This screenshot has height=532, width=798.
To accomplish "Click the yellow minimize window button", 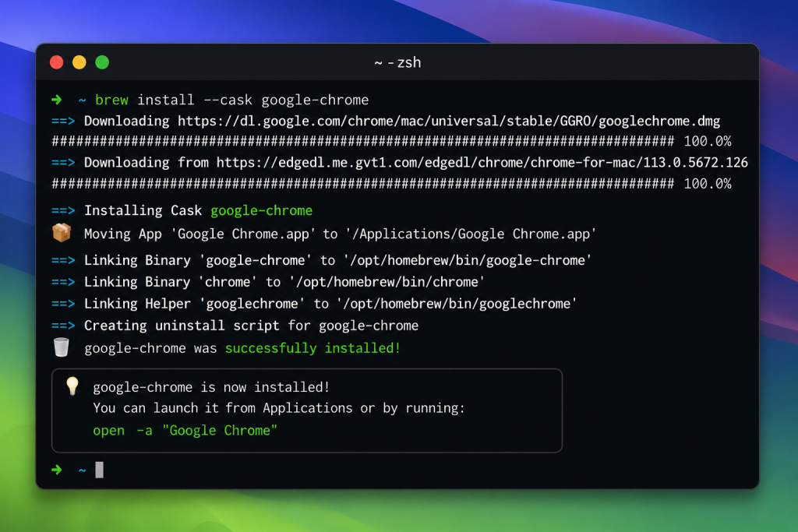I will [x=79, y=62].
